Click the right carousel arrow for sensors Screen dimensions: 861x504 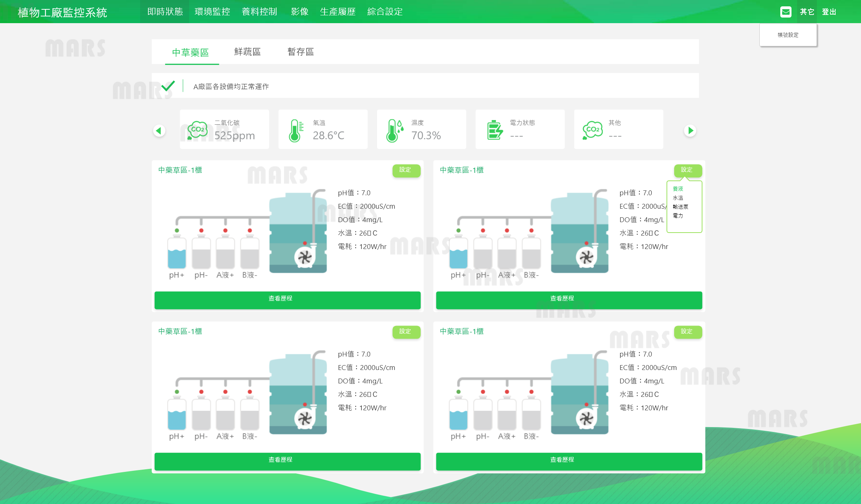[690, 131]
